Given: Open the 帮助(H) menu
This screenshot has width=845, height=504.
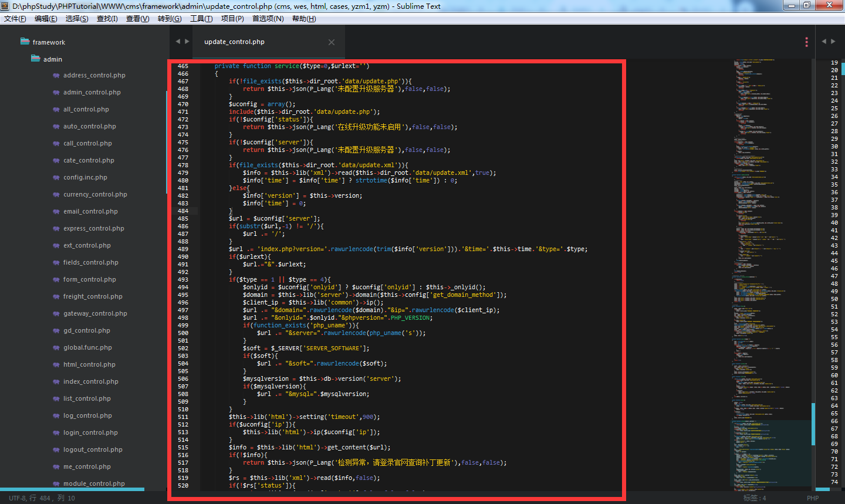Looking at the screenshot, I should coord(304,19).
